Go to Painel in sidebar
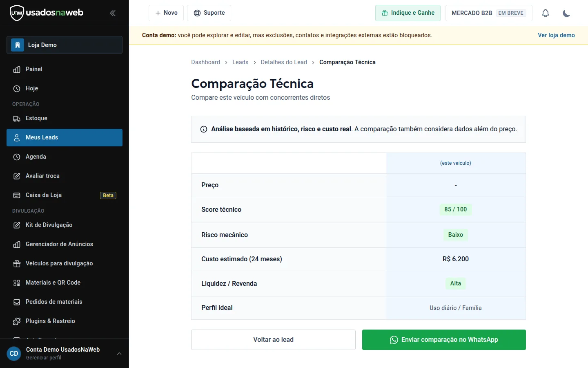588x368 pixels. pyautogui.click(x=65, y=69)
